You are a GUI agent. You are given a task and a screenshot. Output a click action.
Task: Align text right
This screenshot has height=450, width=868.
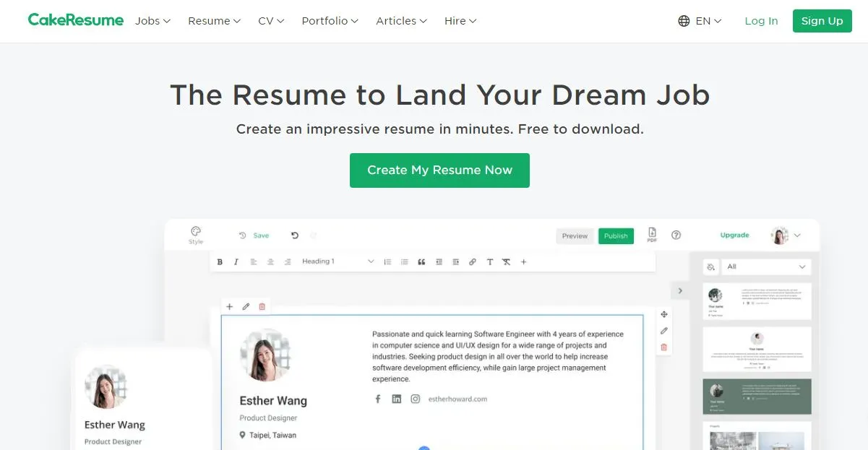tap(288, 262)
